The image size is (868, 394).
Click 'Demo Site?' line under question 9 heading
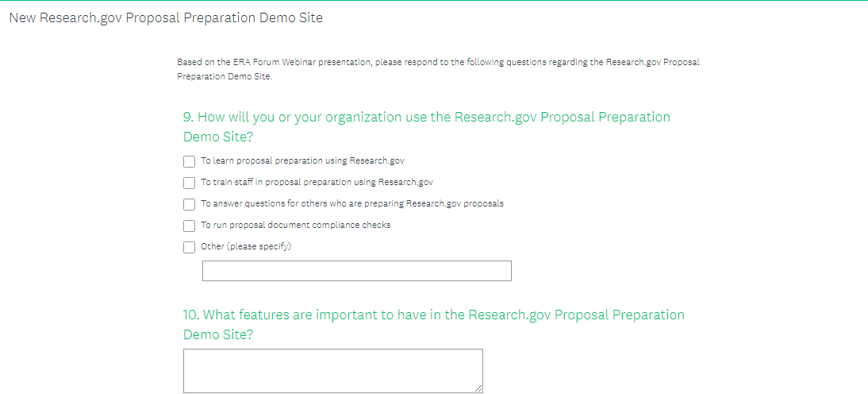point(218,137)
